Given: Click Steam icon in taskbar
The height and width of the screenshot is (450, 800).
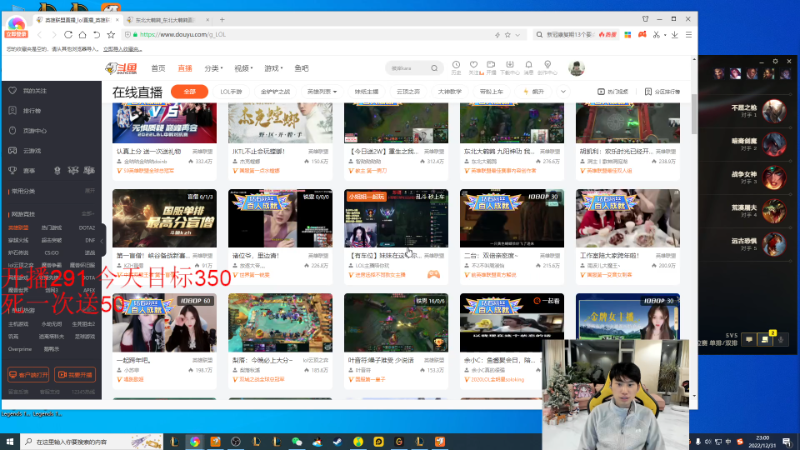Looking at the screenshot, I should (x=338, y=441).
